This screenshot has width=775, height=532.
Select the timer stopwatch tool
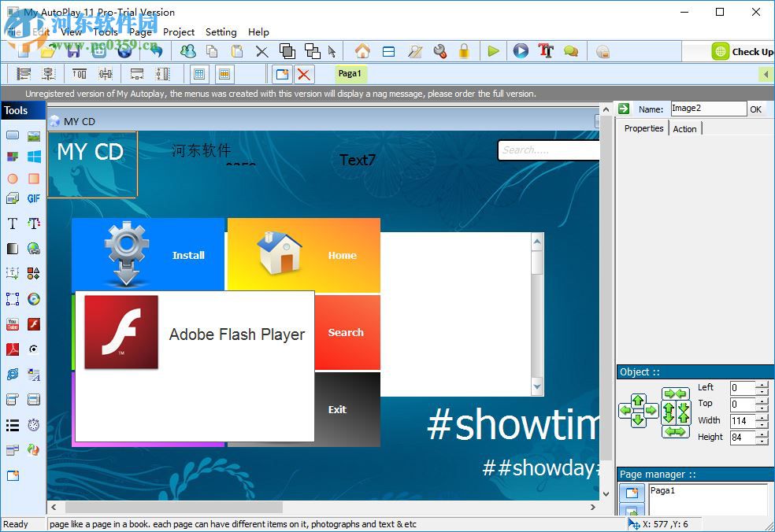coord(34,425)
